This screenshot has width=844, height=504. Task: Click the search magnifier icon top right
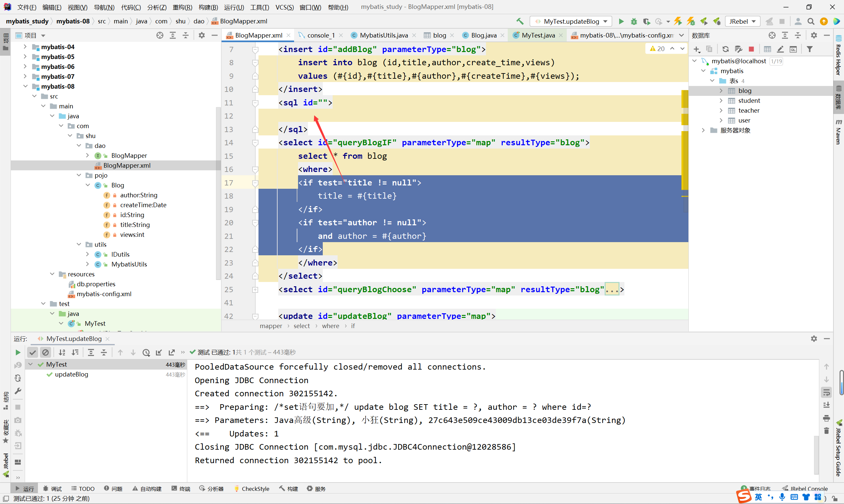811,21
